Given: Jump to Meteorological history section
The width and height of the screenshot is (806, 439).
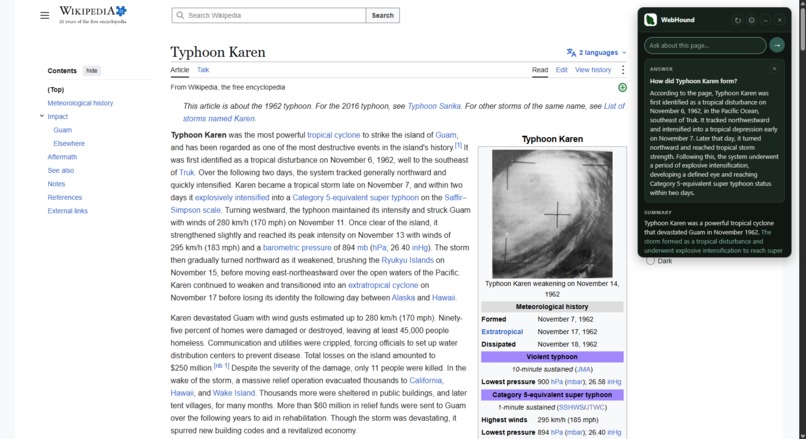Looking at the screenshot, I should point(80,103).
